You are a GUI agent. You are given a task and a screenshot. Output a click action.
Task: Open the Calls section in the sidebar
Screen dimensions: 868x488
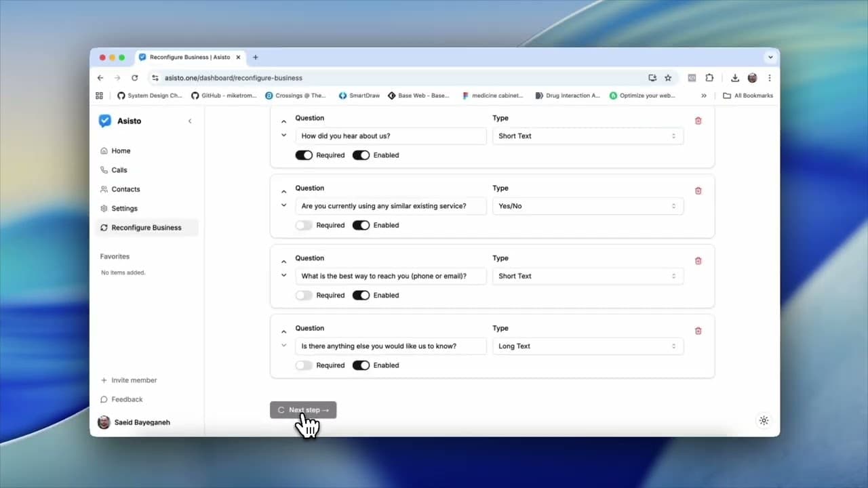tap(119, 170)
